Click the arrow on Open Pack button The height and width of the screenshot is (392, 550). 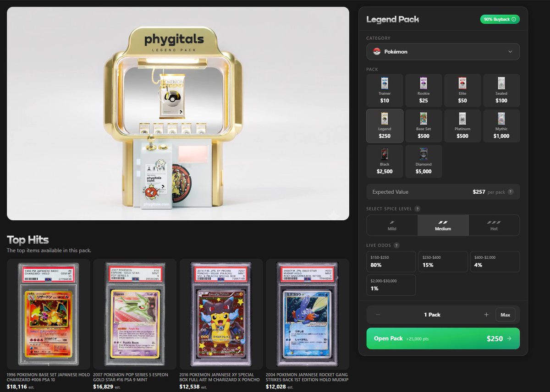[508, 339]
